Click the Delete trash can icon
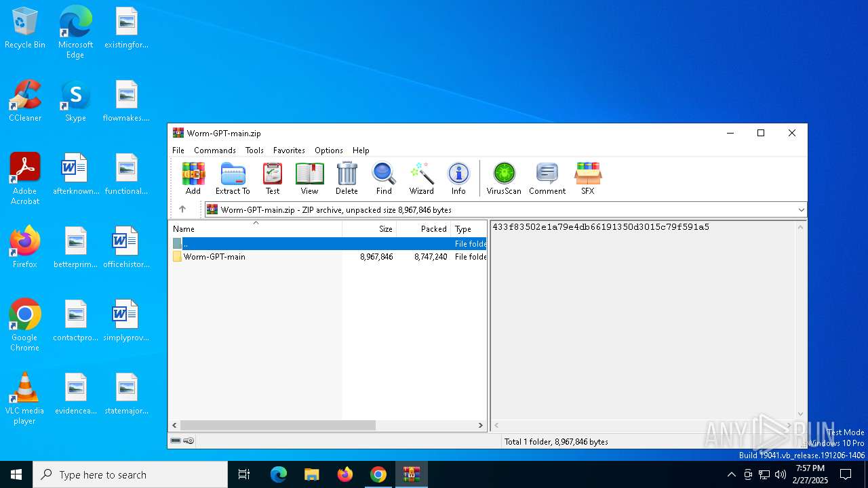Image resolution: width=868 pixels, height=488 pixels. 347,179
